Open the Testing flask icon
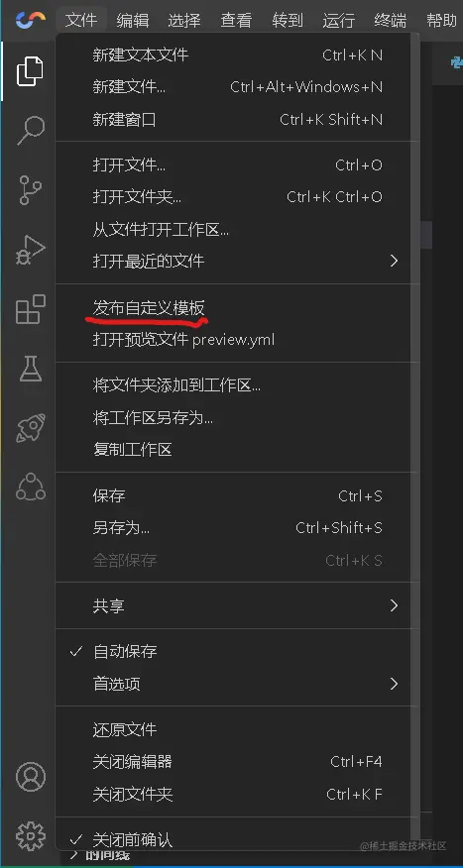The height and width of the screenshot is (868, 463). pos(30,369)
